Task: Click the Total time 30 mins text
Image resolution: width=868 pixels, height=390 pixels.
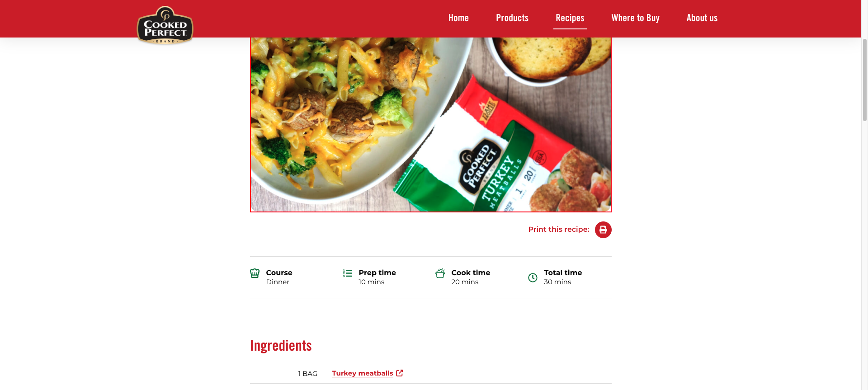Action: coord(563,277)
